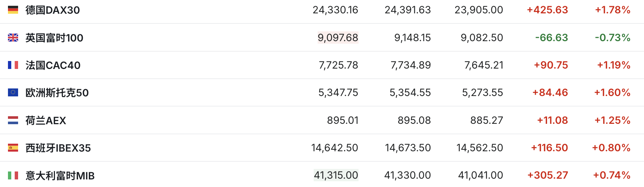This screenshot has width=644, height=187.
Task: Click the Spain flag icon
Action: (13, 148)
